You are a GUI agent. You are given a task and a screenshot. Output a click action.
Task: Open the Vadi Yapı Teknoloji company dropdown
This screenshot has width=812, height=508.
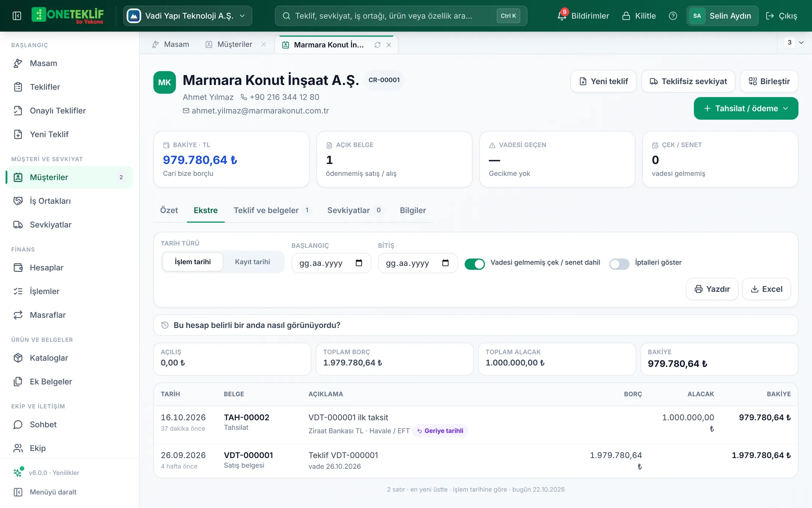point(187,16)
